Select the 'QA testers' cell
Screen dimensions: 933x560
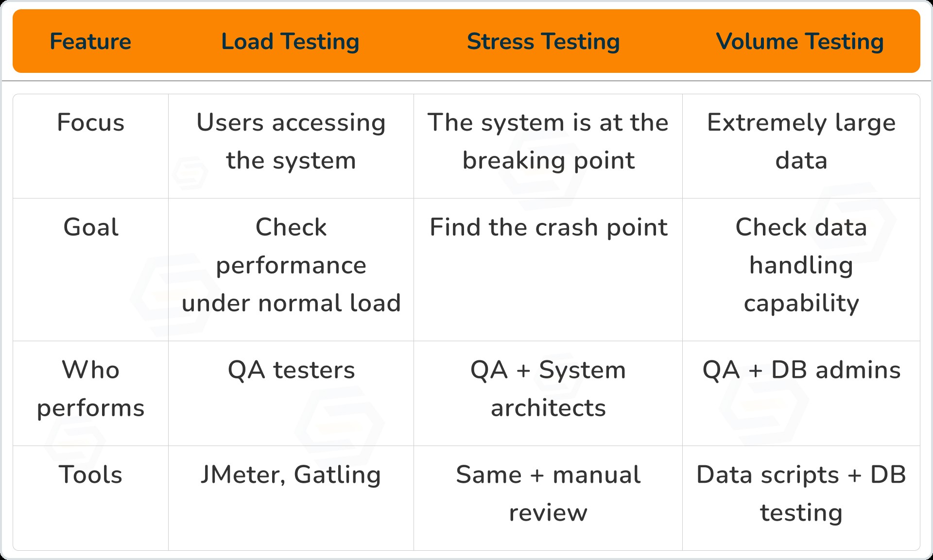[x=291, y=370]
